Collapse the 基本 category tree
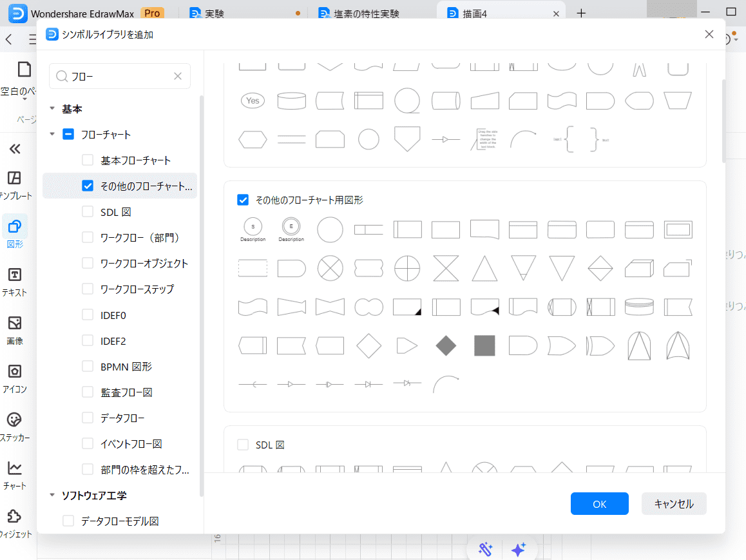Viewport: 746px width, 560px height. point(52,109)
